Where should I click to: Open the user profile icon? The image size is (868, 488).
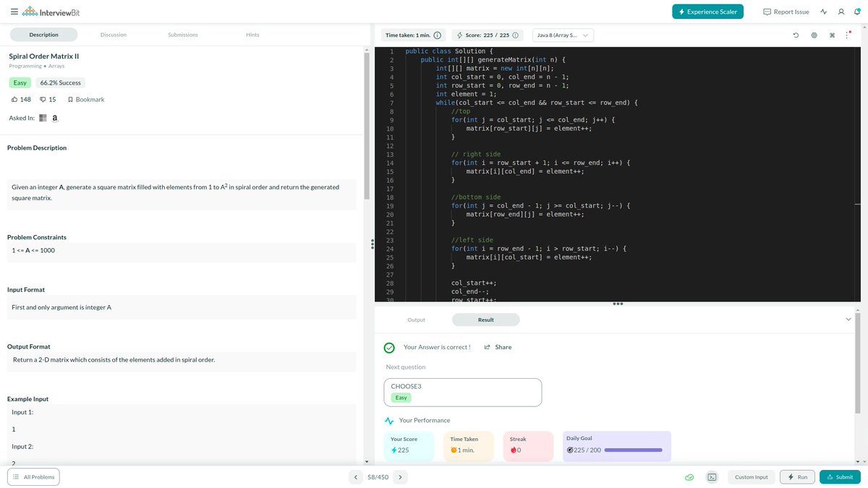(x=841, y=12)
